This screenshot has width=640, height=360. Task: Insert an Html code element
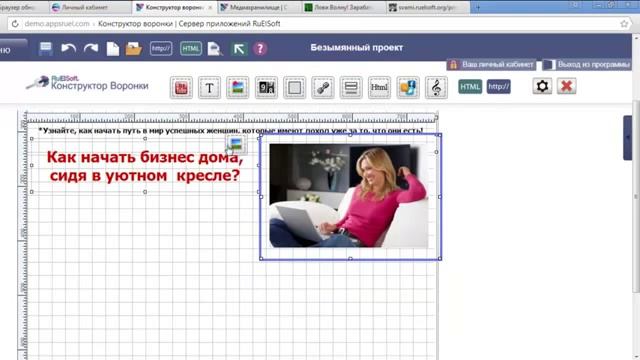coord(379,87)
